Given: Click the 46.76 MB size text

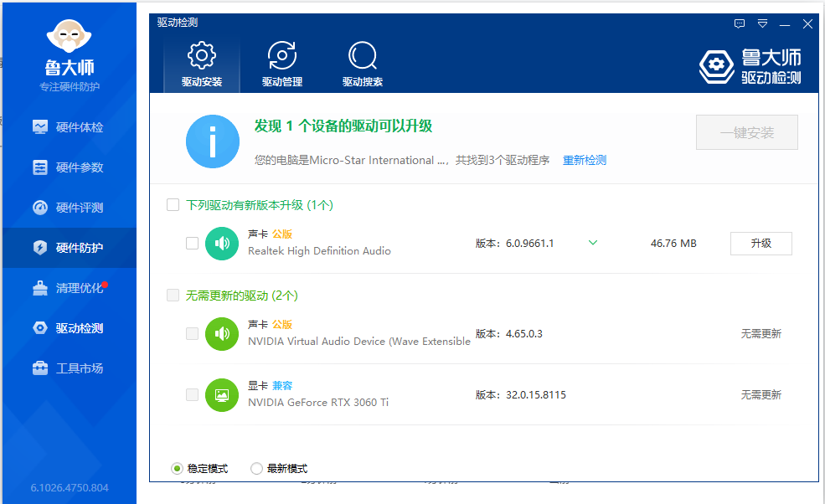Looking at the screenshot, I should tap(673, 243).
